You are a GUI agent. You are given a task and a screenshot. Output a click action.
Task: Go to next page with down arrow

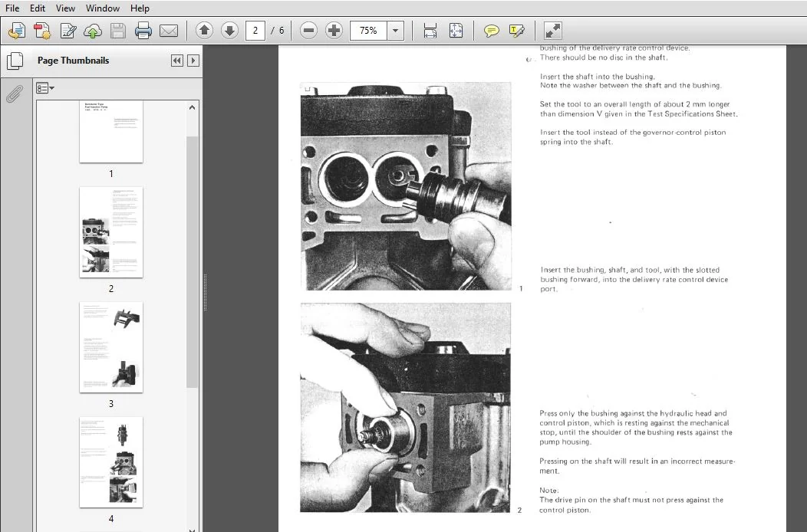click(x=229, y=31)
